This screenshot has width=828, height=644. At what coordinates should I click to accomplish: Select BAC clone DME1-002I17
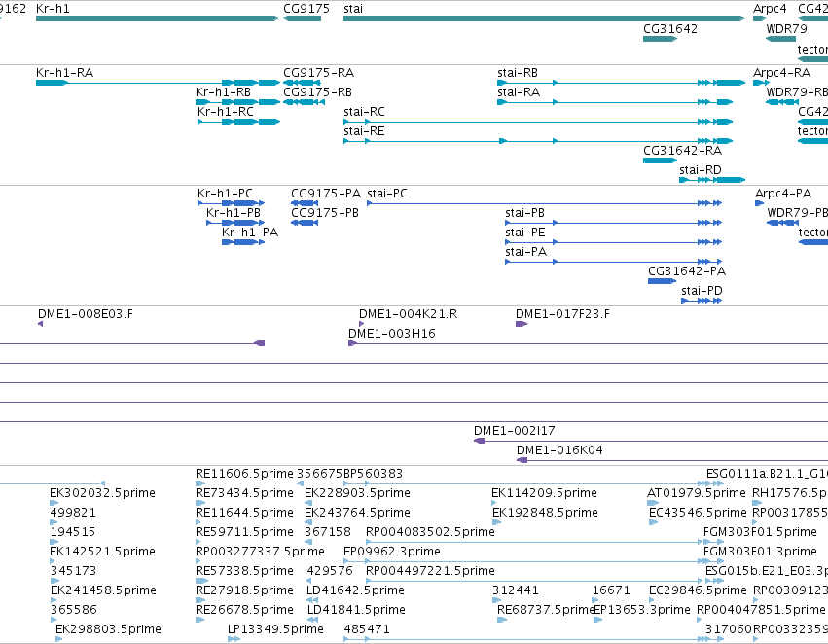[x=651, y=441]
